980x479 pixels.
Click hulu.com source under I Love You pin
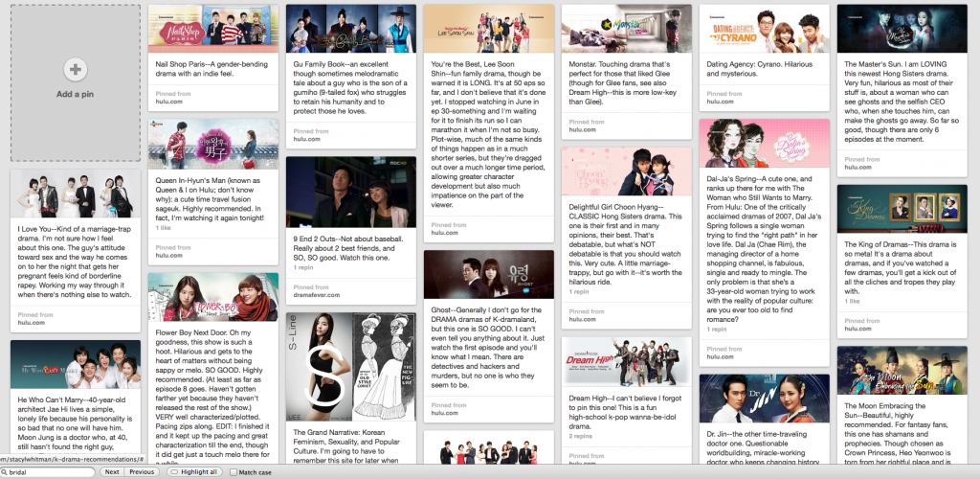pyautogui.click(x=32, y=323)
